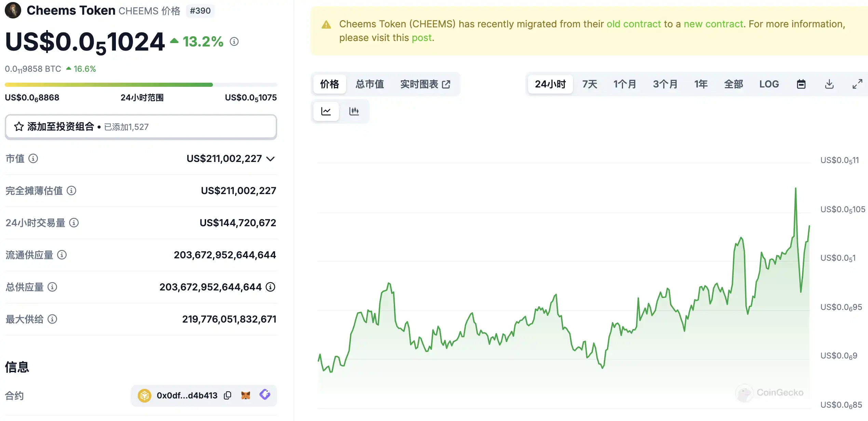Image resolution: width=868 pixels, height=421 pixels.
Task: Add token to MetaMask via fox icon
Action: [x=246, y=395]
